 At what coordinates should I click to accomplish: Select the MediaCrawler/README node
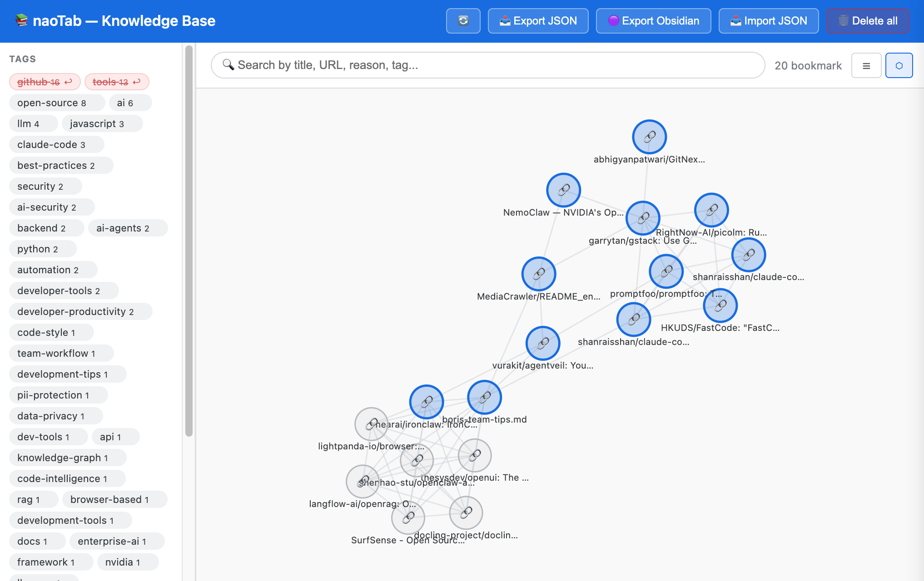click(x=539, y=274)
